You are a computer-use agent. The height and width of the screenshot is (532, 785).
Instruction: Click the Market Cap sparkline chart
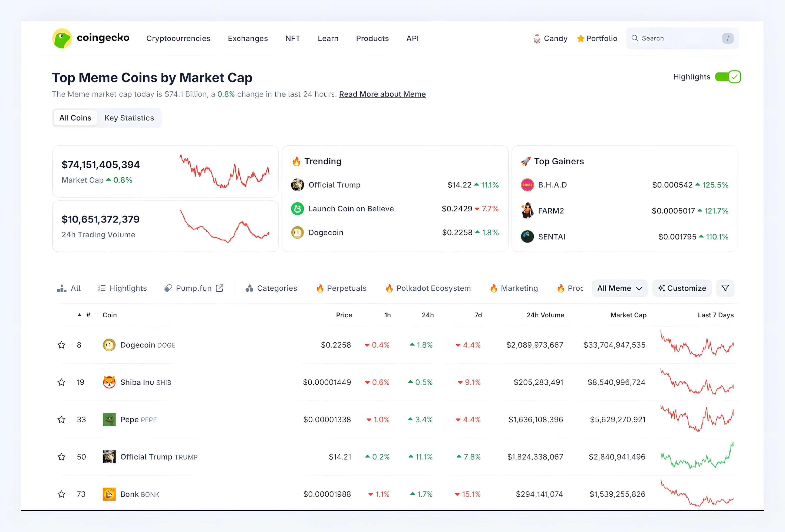pyautogui.click(x=224, y=171)
